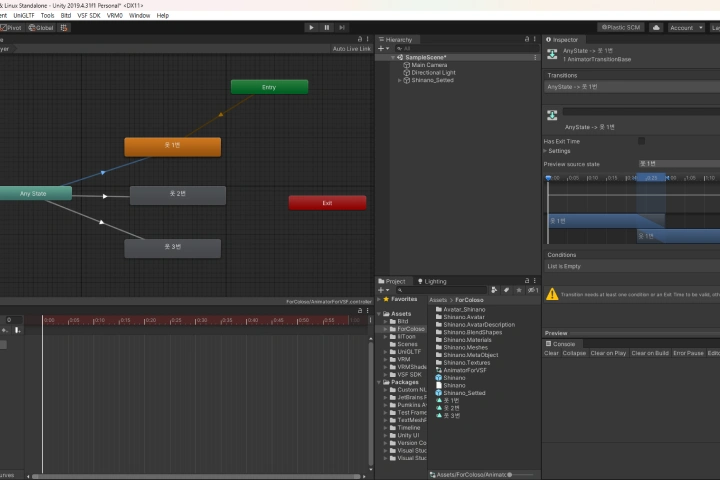Select AnyState -> 옷 1번 in Transitions list
The height and width of the screenshot is (480, 720).
click(x=631, y=87)
